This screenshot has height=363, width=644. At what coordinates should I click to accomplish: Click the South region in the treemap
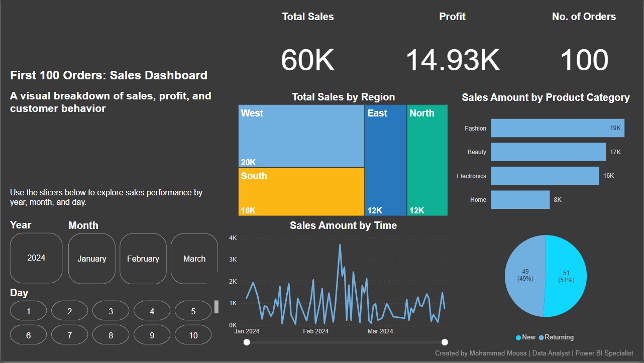click(x=300, y=191)
